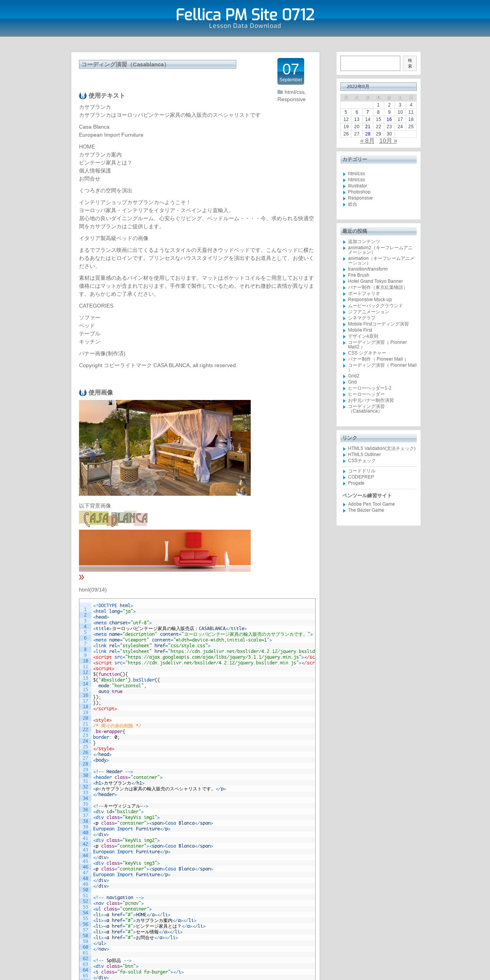Screen dimensions: 490x980
Task: Click the canopy bed photo
Action: tap(165, 448)
